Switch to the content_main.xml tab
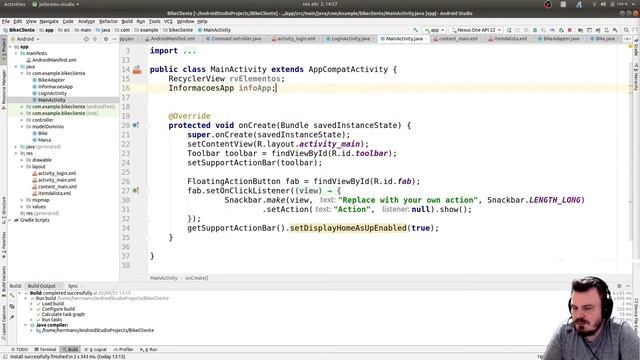 tap(458, 39)
